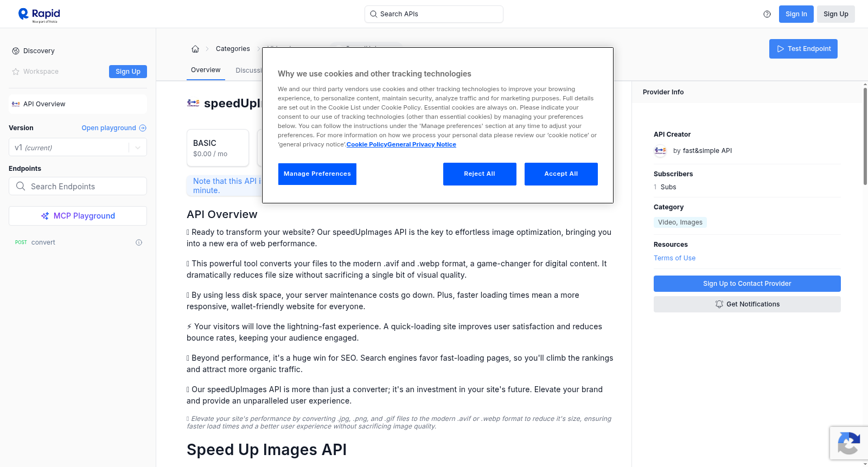Click the top-right Sign Up button

click(835, 14)
